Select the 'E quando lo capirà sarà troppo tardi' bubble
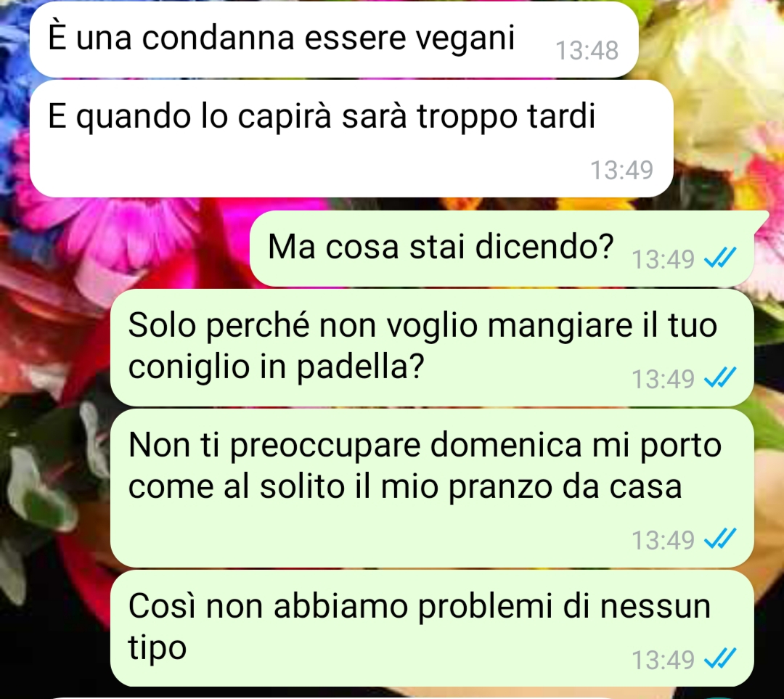784x699 pixels. [x=351, y=139]
